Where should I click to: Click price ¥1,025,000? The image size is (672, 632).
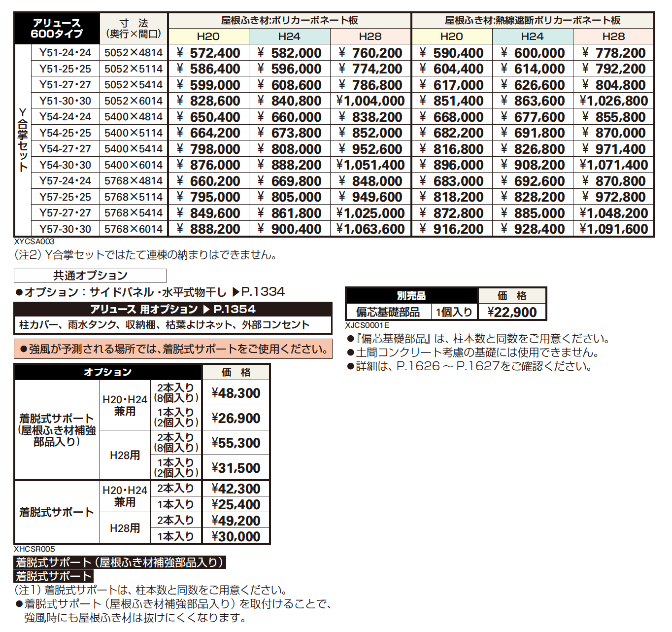[x=370, y=213]
